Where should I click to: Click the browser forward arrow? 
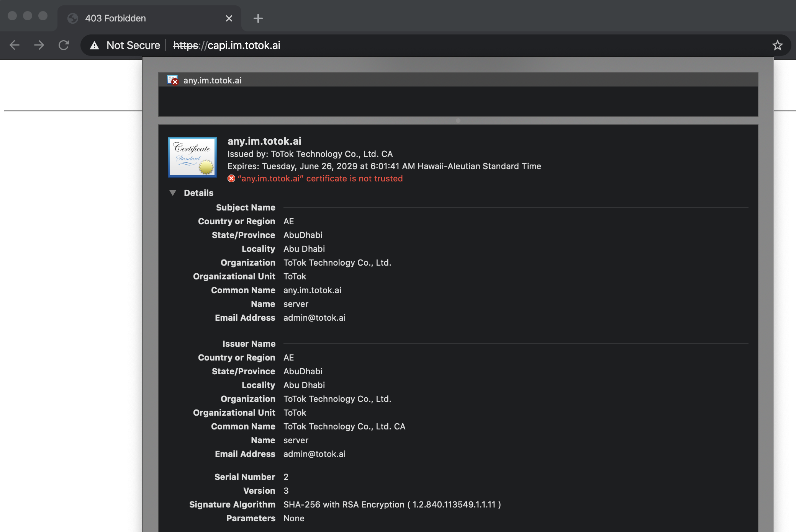(x=39, y=45)
